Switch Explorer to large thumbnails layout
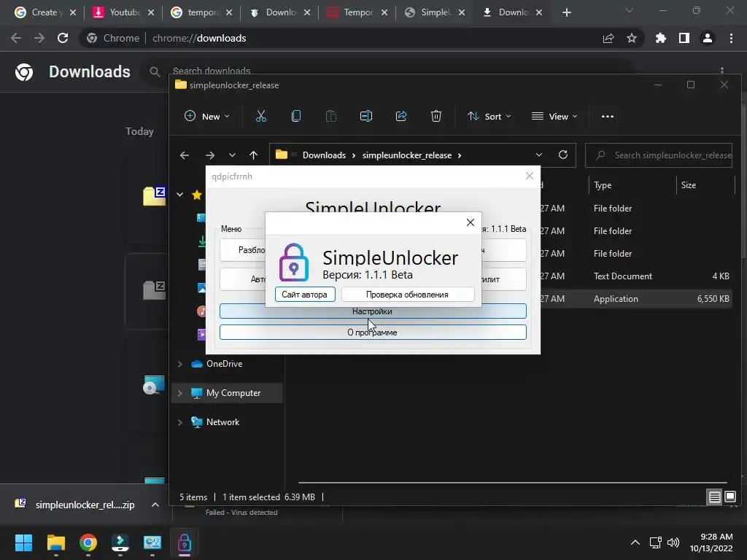Screen dimensions: 747x560 729,497
